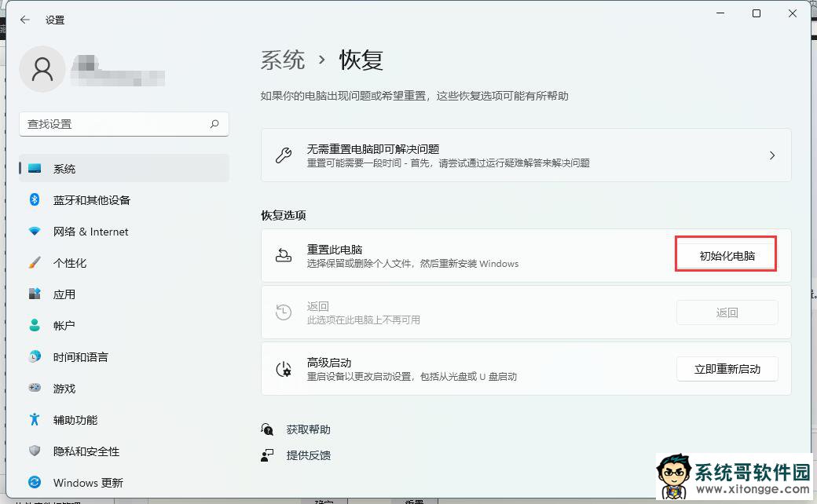The image size is (817, 504).
Task: Click the back arrow in Settings header
Action: 24,20
